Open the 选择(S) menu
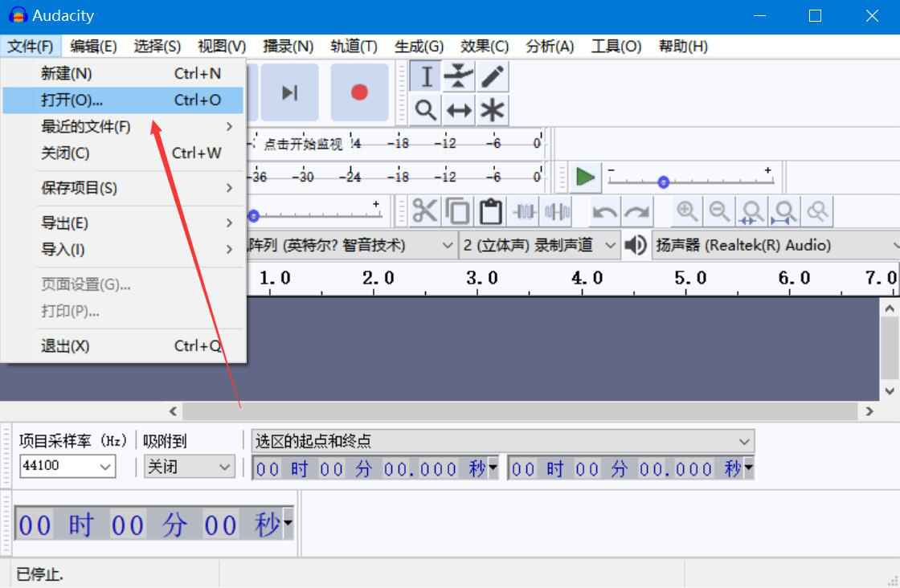 coord(157,46)
